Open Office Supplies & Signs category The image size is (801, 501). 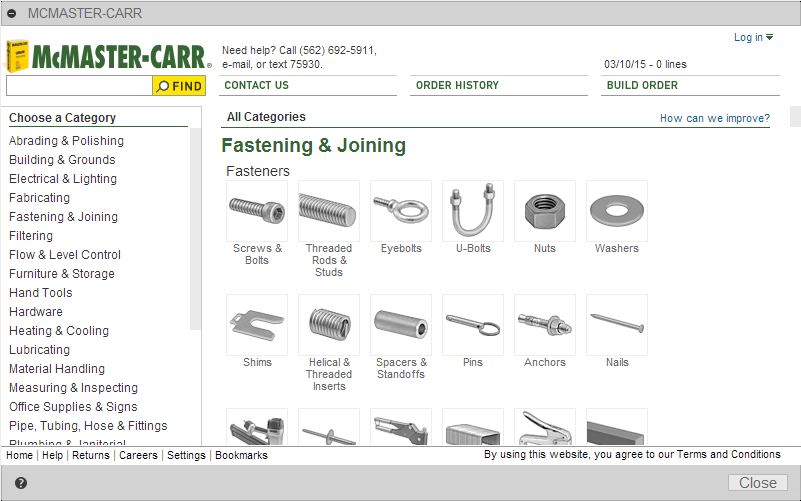click(73, 407)
